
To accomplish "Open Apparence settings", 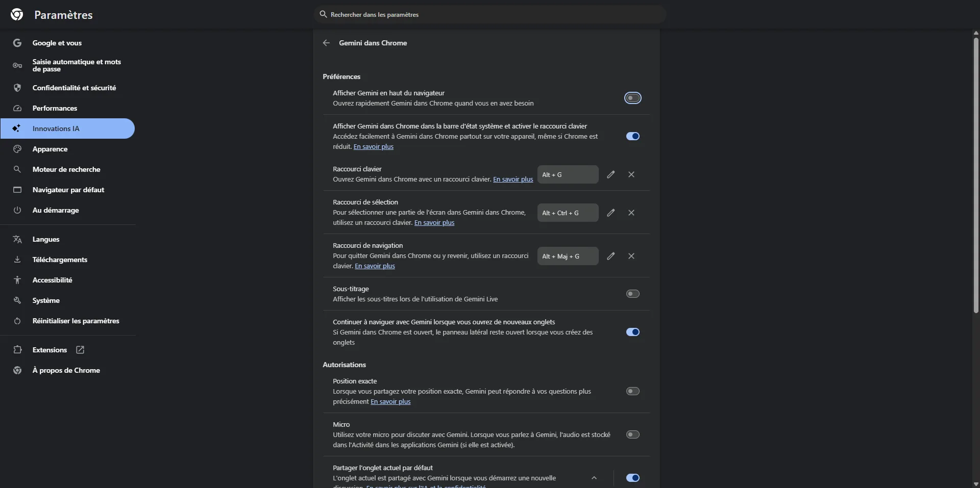I will click(67, 149).
